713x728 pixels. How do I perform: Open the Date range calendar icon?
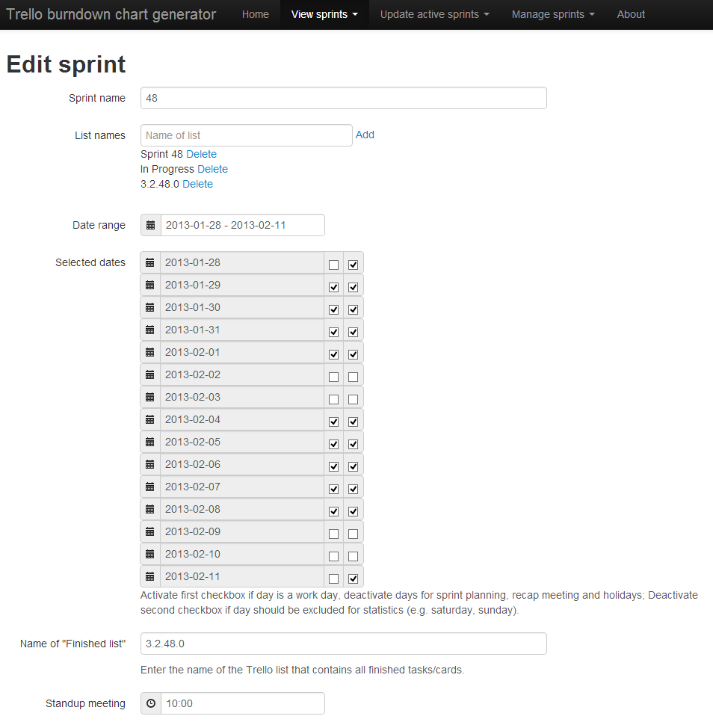pos(150,225)
